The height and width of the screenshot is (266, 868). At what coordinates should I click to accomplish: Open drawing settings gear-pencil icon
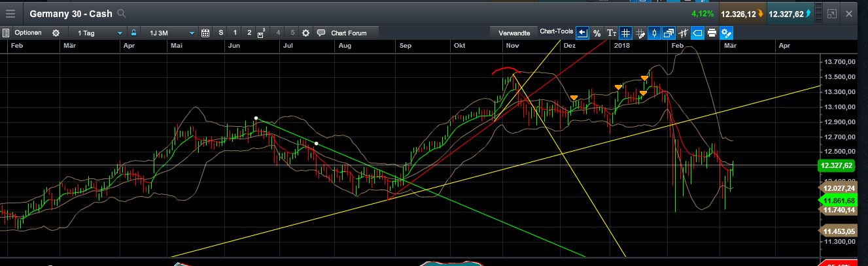[726, 33]
